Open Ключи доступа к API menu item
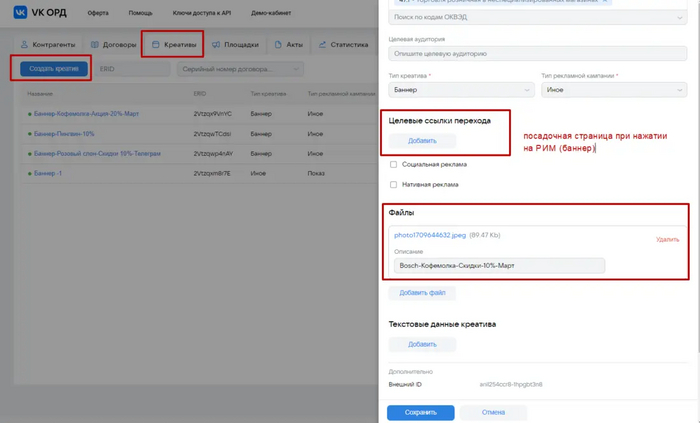 [x=202, y=13]
